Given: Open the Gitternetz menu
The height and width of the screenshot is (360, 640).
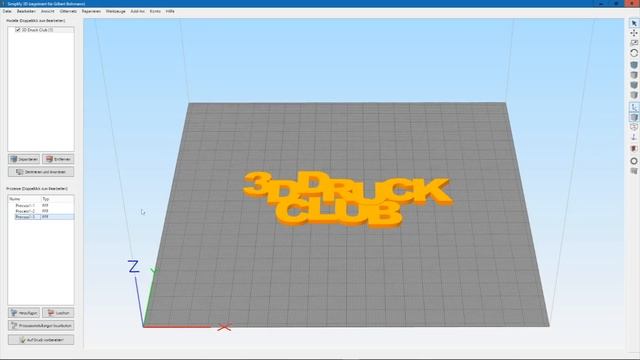Looking at the screenshot, I should click(68, 11).
